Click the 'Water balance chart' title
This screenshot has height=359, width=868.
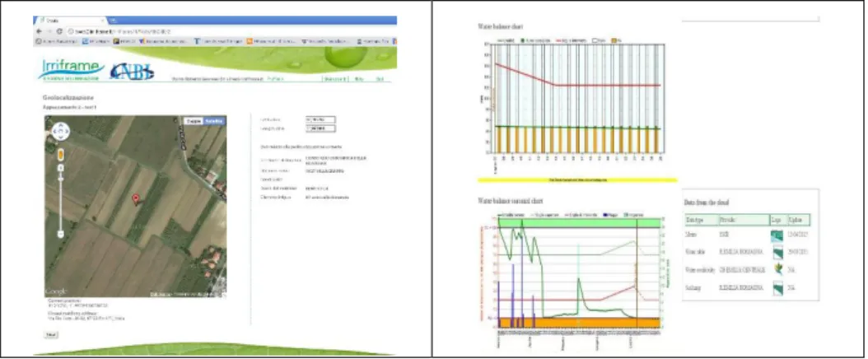501,26
